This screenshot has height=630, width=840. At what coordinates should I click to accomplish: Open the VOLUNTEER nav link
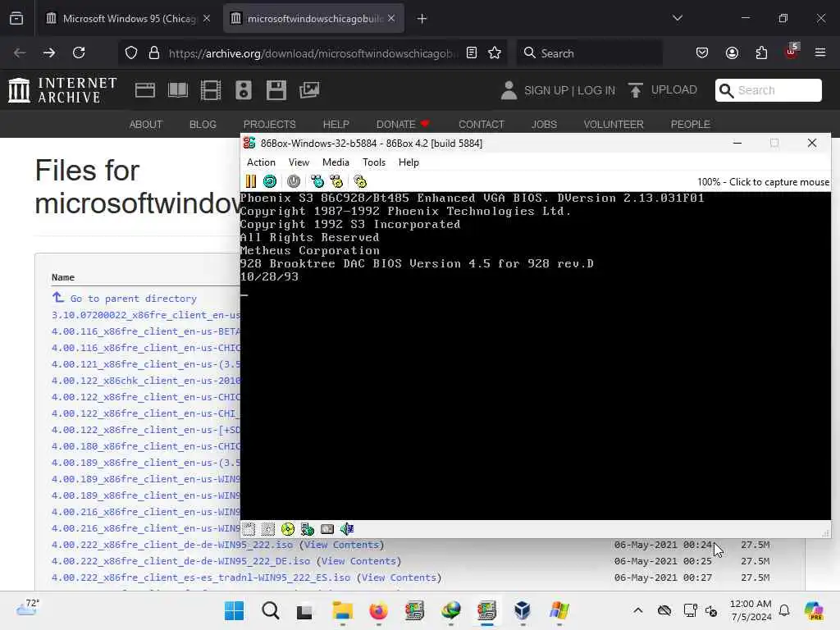point(614,125)
